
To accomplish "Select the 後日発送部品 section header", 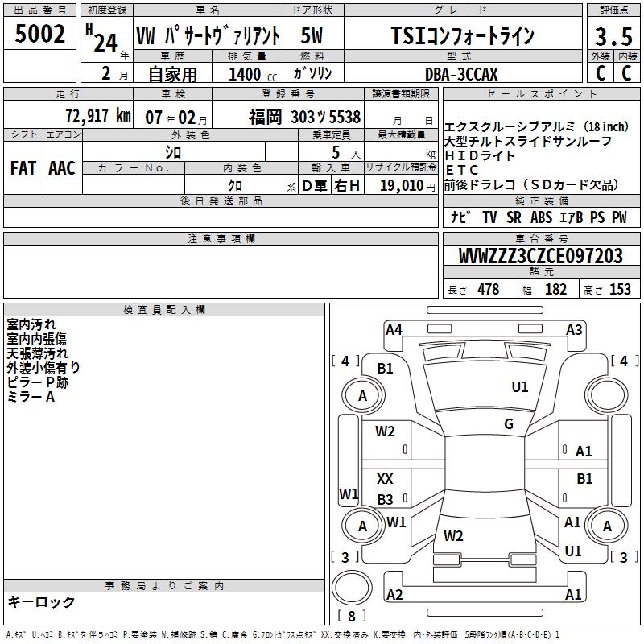I will pos(221,200).
